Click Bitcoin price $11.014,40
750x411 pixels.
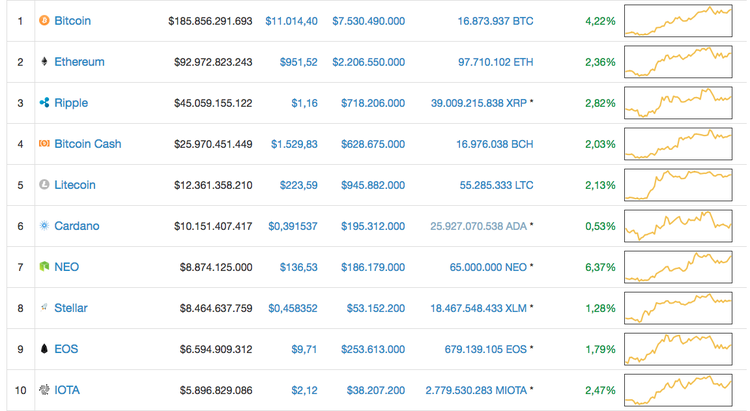291,21
